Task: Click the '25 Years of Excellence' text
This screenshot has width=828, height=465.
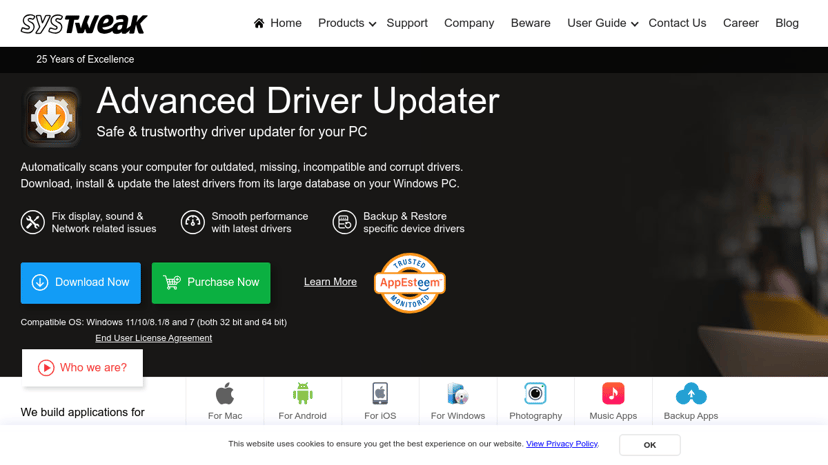Action: [85, 60]
